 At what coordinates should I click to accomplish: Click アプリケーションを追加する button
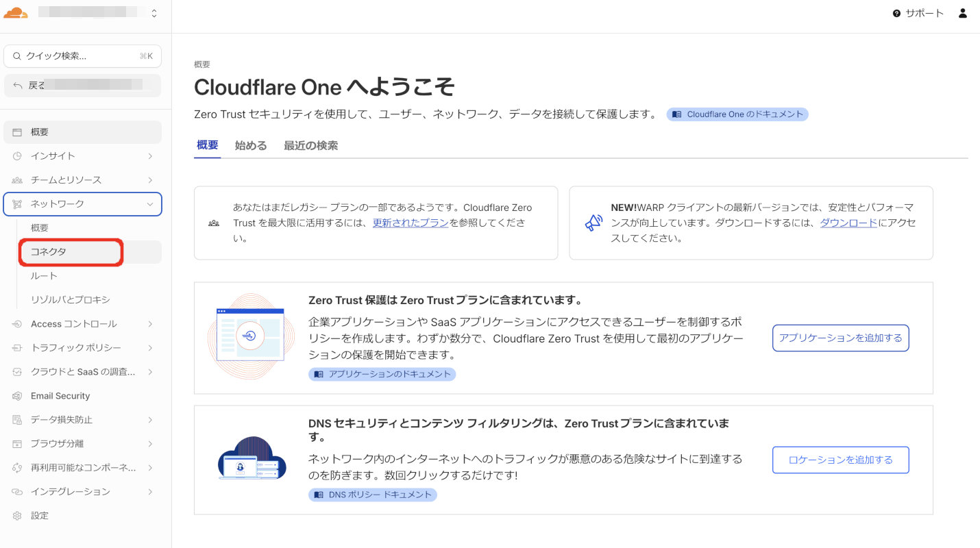[x=841, y=338]
